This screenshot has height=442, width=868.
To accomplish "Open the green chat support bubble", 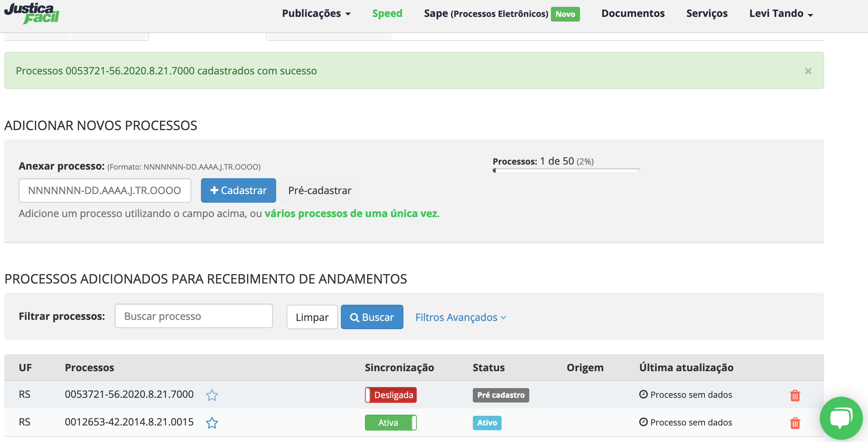I will pos(841,418).
